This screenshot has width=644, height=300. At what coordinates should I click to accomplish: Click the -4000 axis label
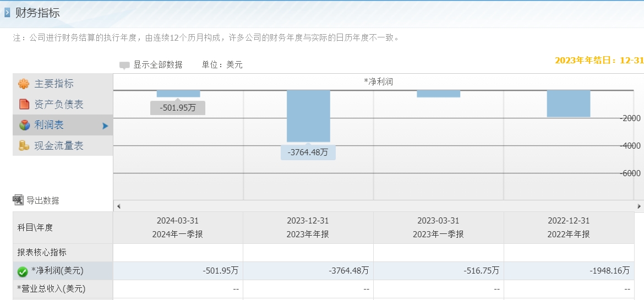[x=630, y=146]
